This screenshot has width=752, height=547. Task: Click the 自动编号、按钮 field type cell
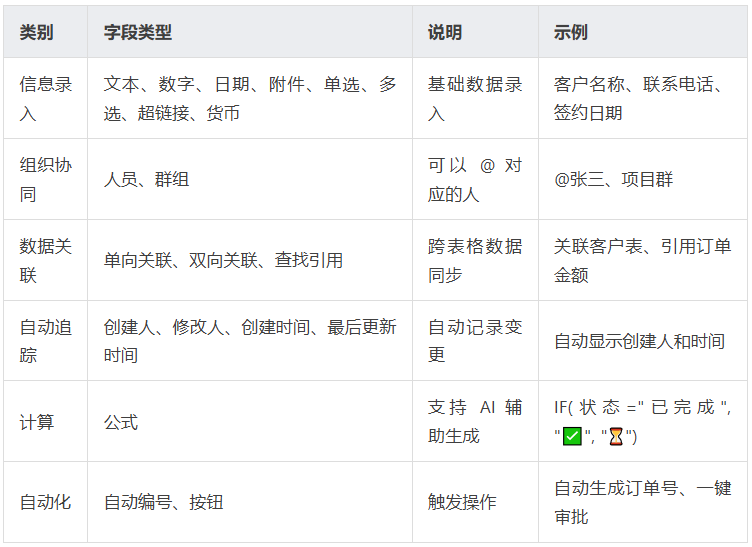point(250,502)
